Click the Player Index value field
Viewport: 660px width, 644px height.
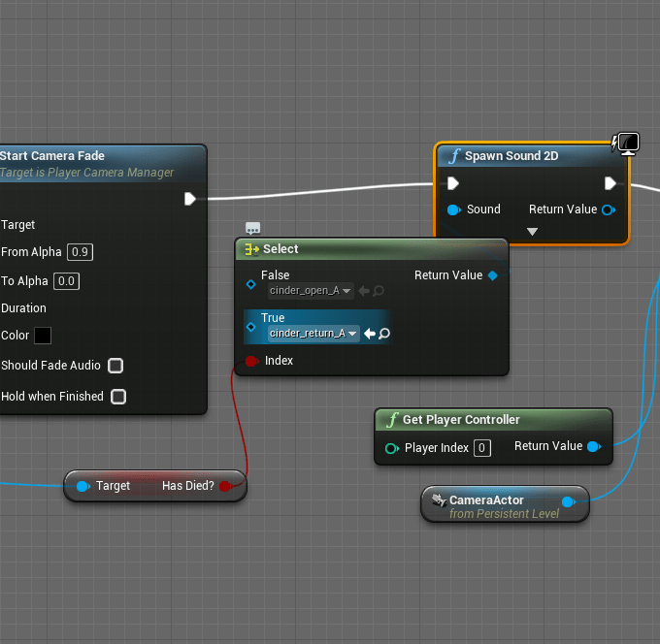point(482,448)
